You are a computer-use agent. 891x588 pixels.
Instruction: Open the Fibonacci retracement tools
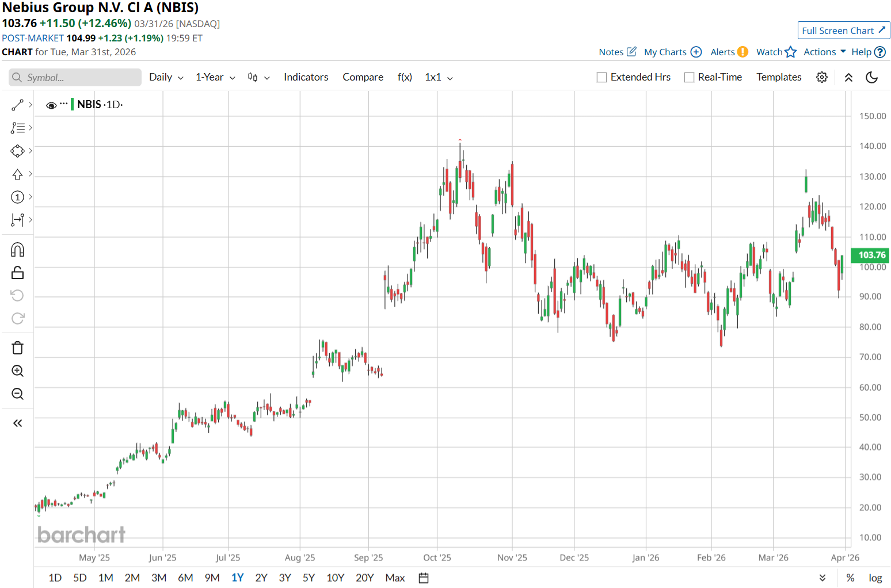(x=17, y=128)
